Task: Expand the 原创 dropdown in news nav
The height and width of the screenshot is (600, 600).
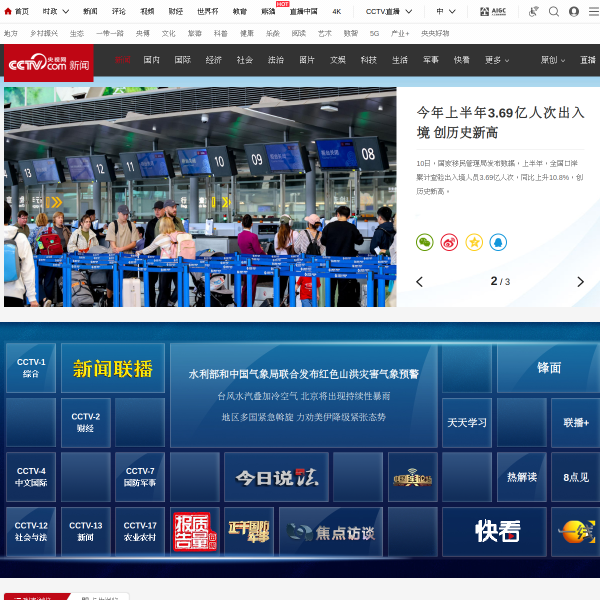Action: tap(553, 60)
